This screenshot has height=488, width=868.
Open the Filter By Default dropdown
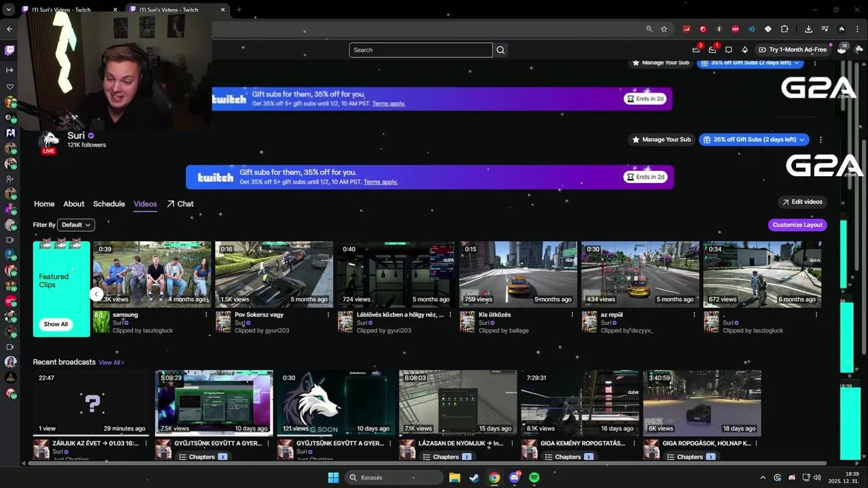coord(76,225)
